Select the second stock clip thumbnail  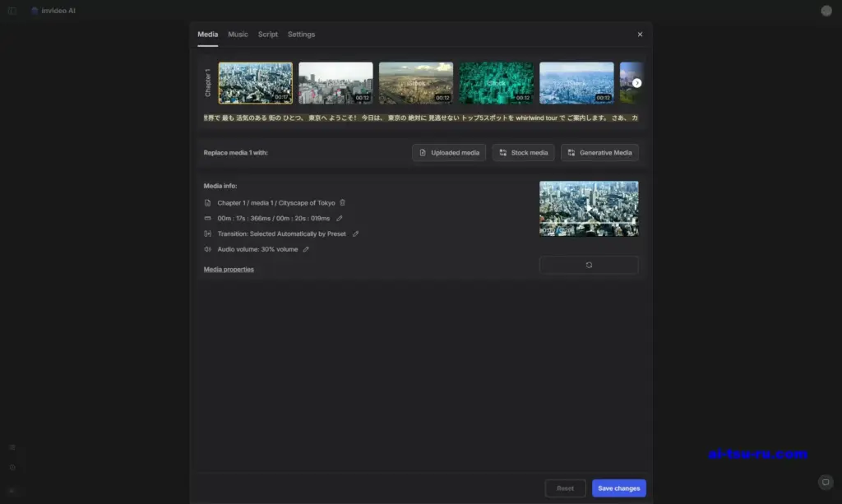[335, 83]
